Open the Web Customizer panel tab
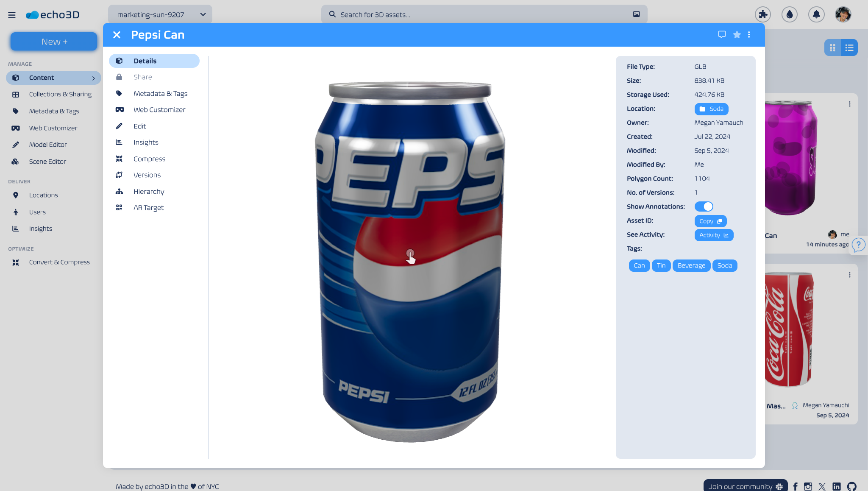The height and width of the screenshot is (491, 868). coord(154,110)
